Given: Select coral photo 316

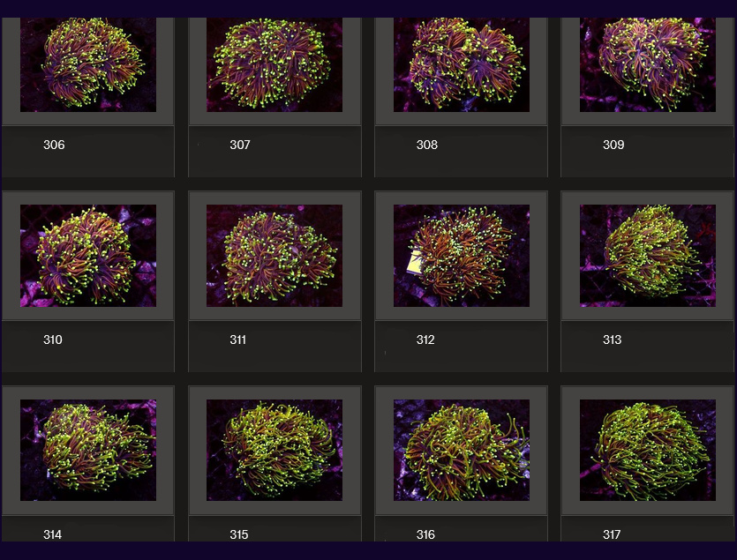Looking at the screenshot, I should 462,450.
